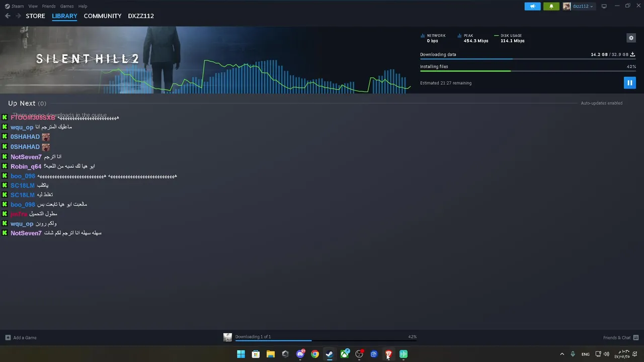Click the Installing files green progress bar

[528, 71]
